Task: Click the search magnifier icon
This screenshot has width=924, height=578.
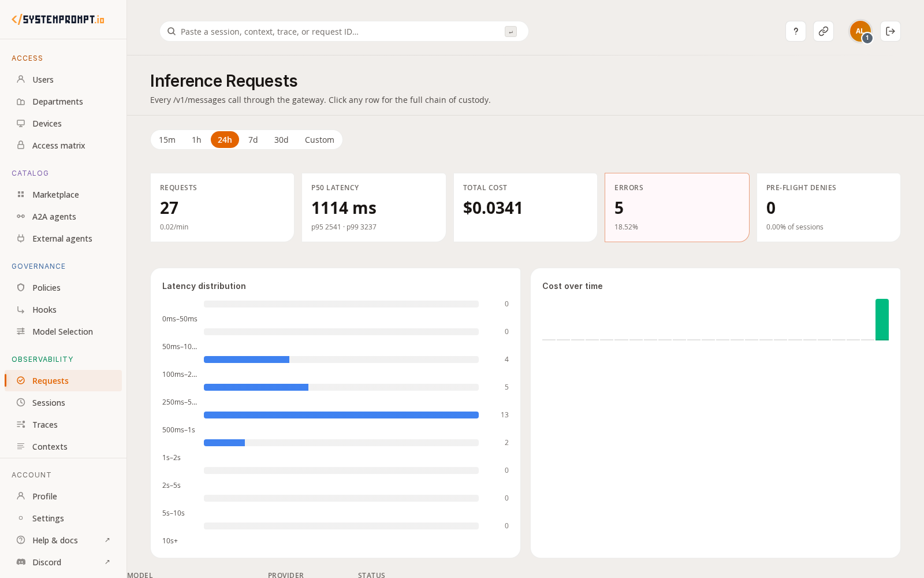Action: tap(172, 31)
